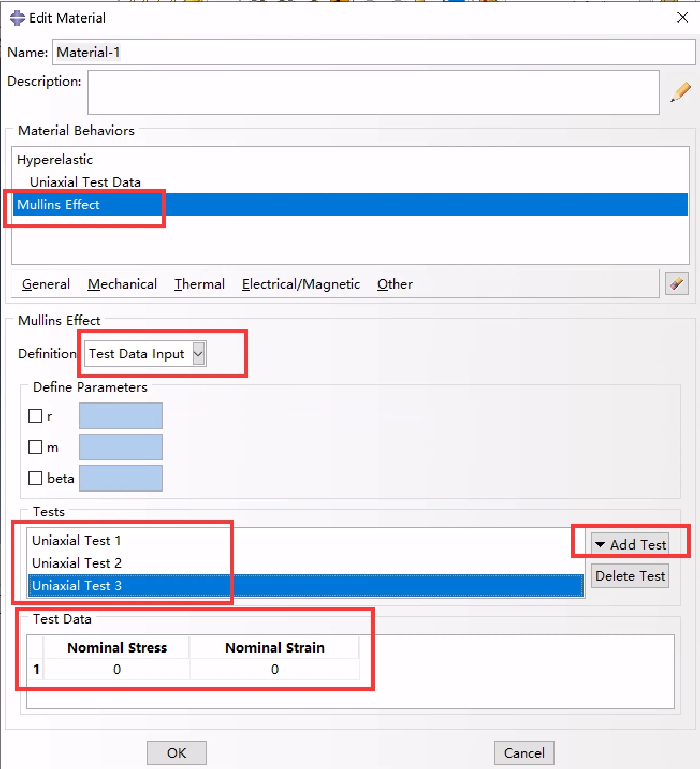This screenshot has width=700, height=769.
Task: Select Uniaxial Test 2 in Tests list
Action: 306,563
